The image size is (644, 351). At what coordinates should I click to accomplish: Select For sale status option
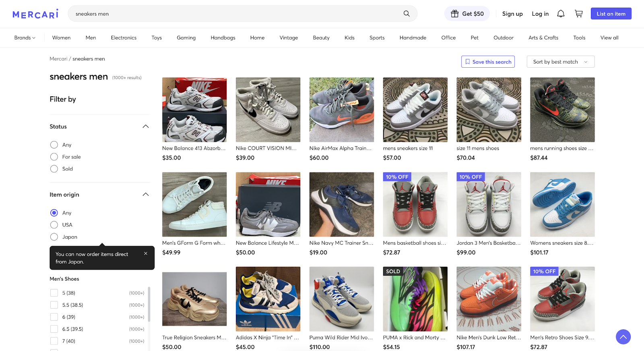click(54, 157)
